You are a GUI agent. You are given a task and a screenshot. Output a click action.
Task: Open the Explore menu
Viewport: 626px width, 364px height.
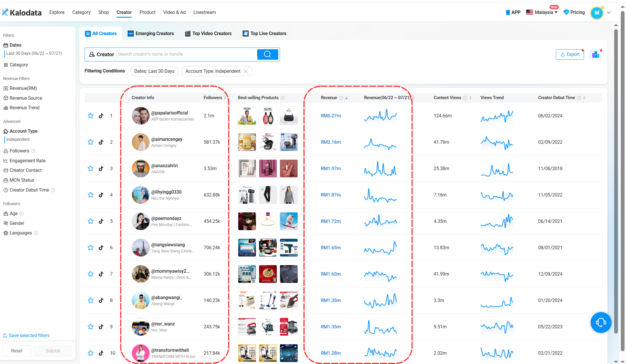57,12
